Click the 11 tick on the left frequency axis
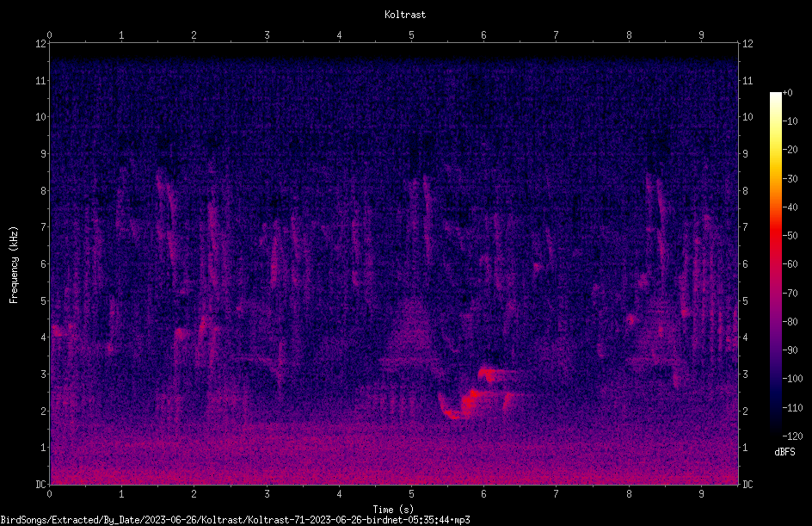 coord(41,80)
